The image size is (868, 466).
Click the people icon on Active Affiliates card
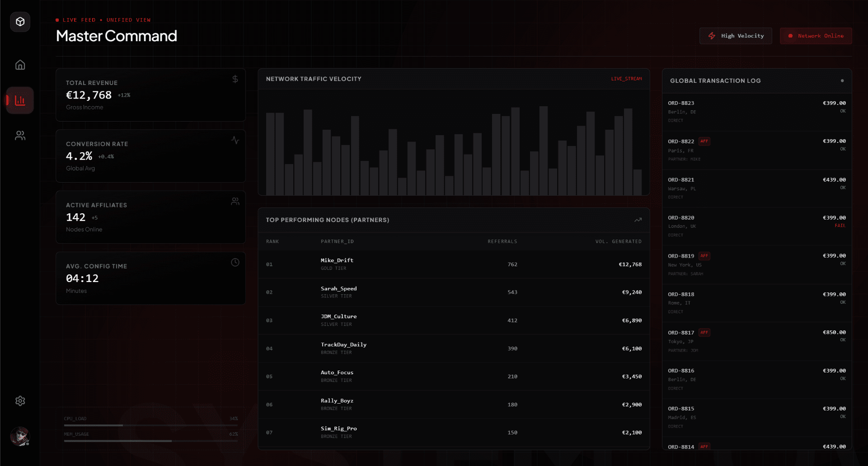pyautogui.click(x=235, y=202)
